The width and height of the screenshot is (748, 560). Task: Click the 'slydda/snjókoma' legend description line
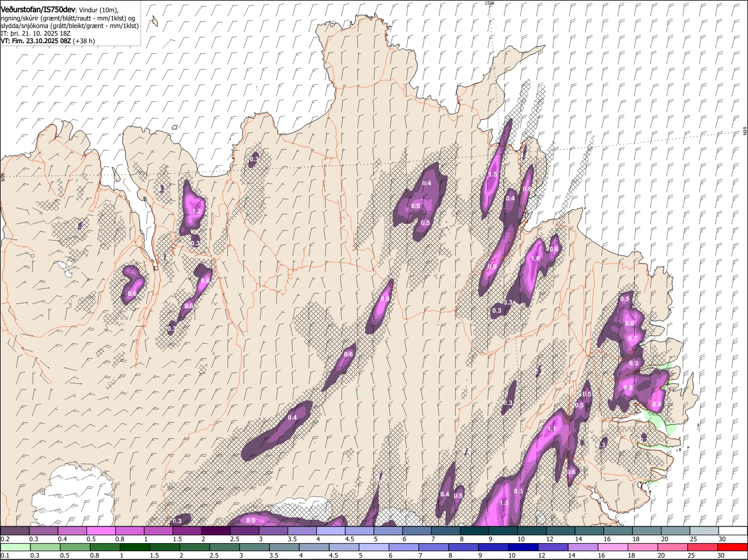coord(70,26)
